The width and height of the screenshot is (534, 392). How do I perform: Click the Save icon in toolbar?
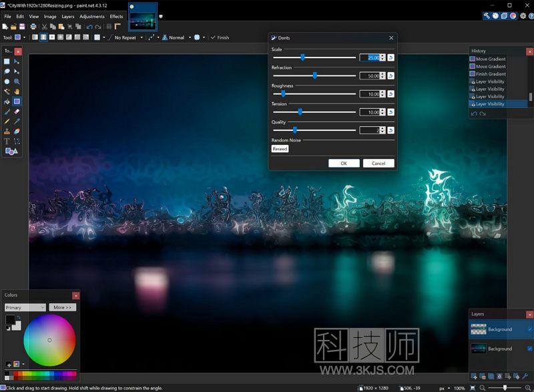[22, 27]
